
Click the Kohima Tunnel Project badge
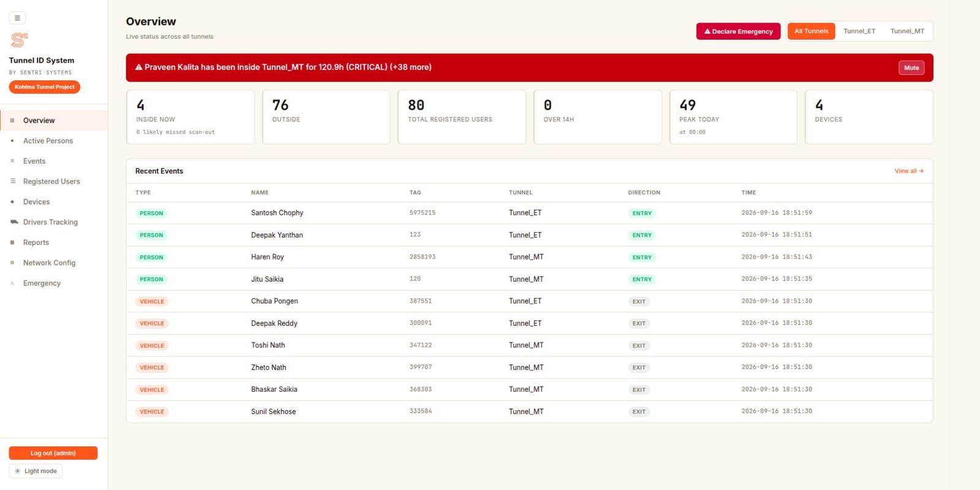45,87
